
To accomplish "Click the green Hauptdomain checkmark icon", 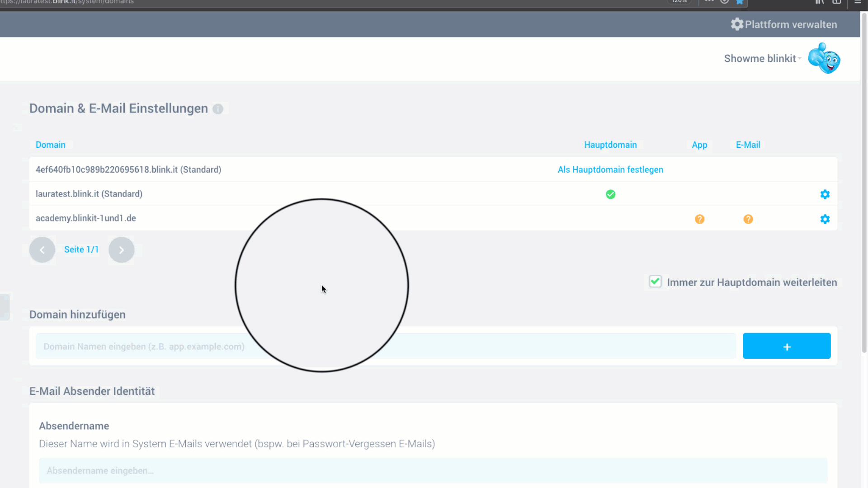I will [x=610, y=194].
